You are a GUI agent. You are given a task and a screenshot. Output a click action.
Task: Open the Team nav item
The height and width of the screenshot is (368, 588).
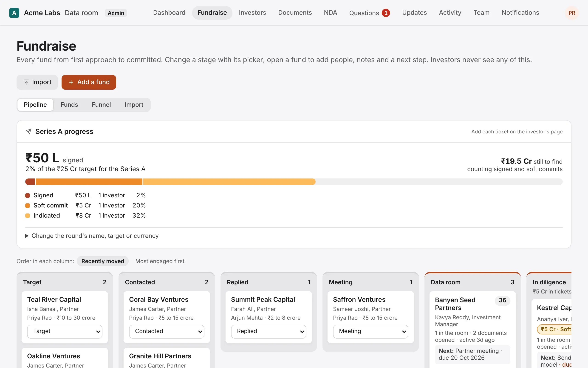[x=481, y=13]
